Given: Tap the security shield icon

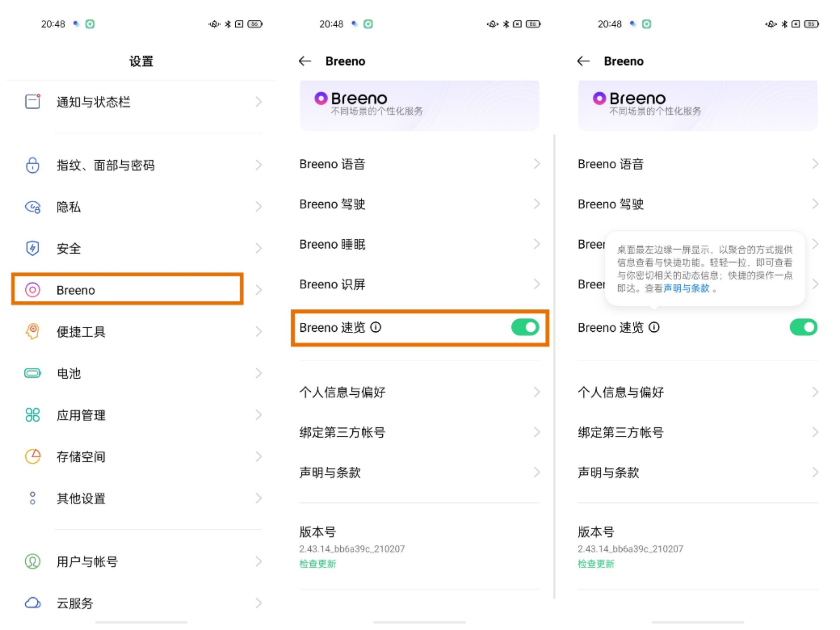Looking at the screenshot, I should coord(33,248).
